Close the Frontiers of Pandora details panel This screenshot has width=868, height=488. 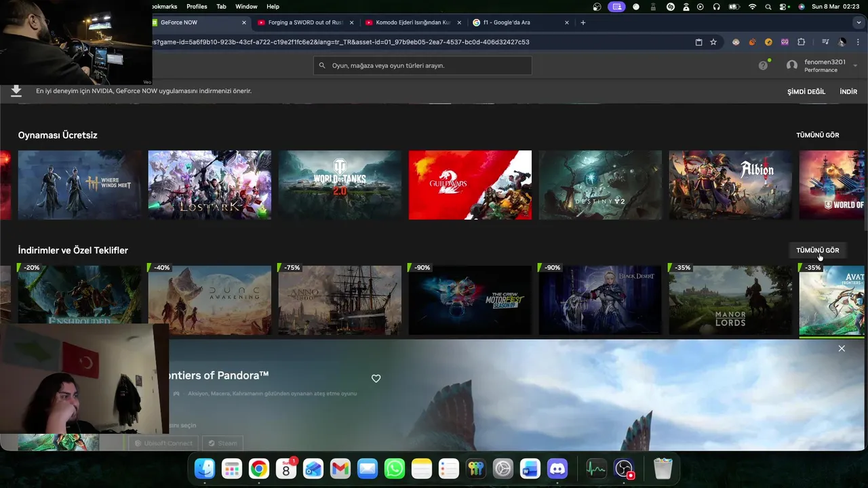[x=842, y=348]
